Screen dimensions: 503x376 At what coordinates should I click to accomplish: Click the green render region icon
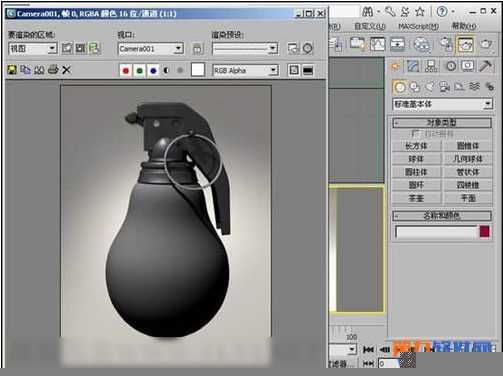94,49
